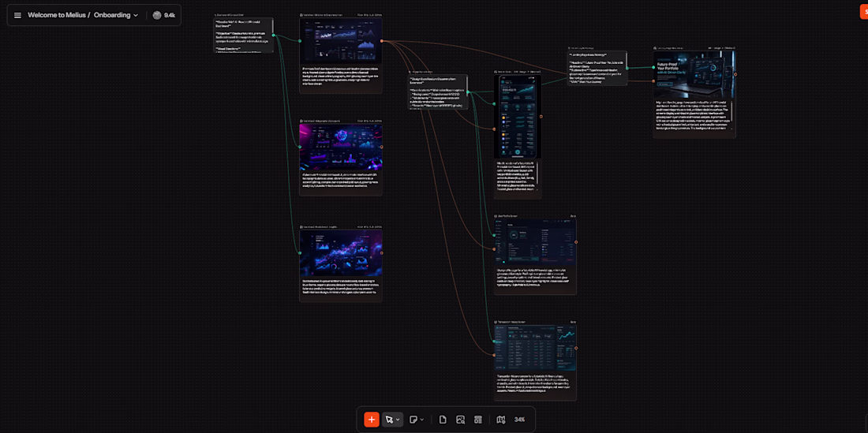Click the description text under blue wave dashboard

point(340,288)
